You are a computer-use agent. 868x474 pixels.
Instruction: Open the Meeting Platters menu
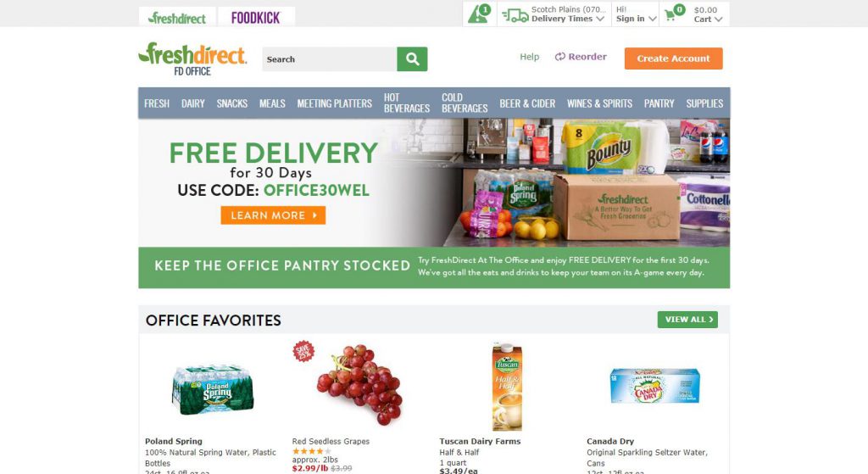point(334,103)
